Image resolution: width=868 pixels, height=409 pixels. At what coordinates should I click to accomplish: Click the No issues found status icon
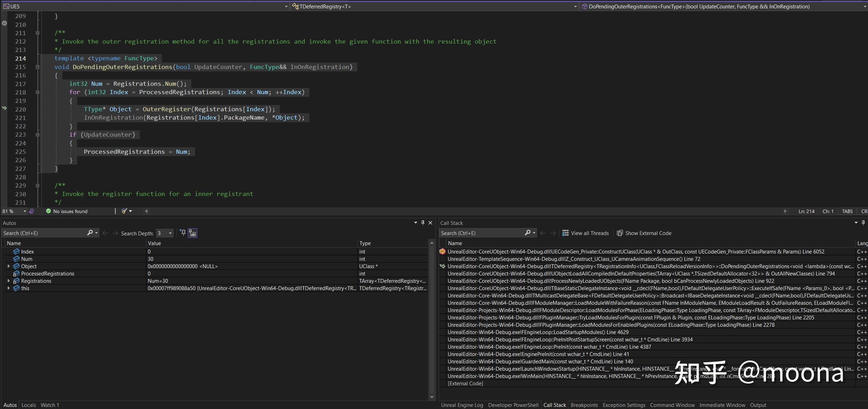[48, 211]
